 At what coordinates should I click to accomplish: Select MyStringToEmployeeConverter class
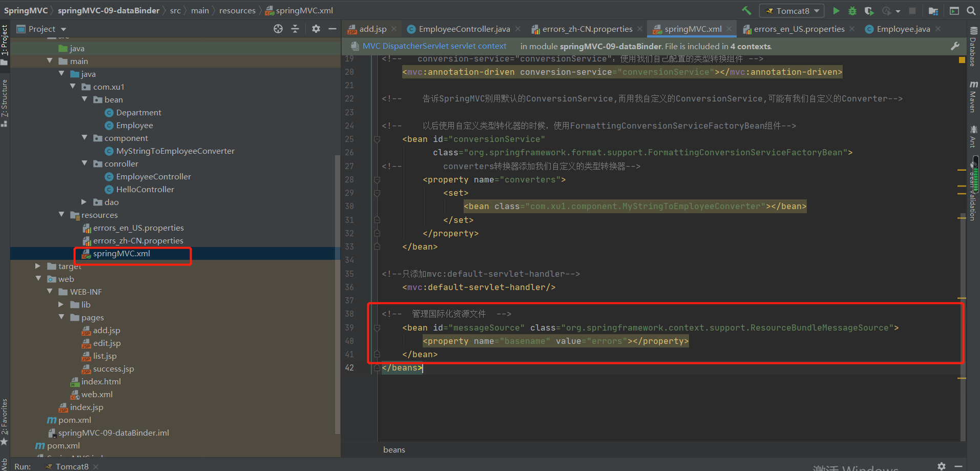[x=175, y=151]
